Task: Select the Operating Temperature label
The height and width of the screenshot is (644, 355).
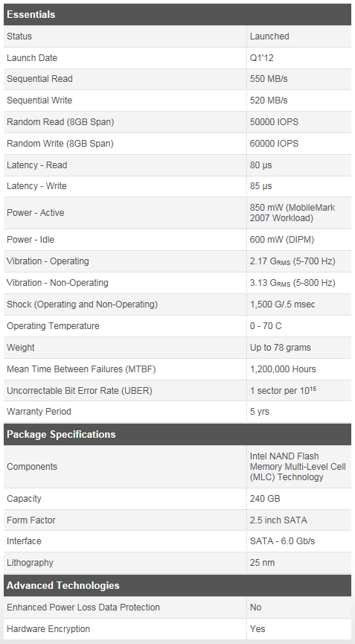Action: [53, 326]
